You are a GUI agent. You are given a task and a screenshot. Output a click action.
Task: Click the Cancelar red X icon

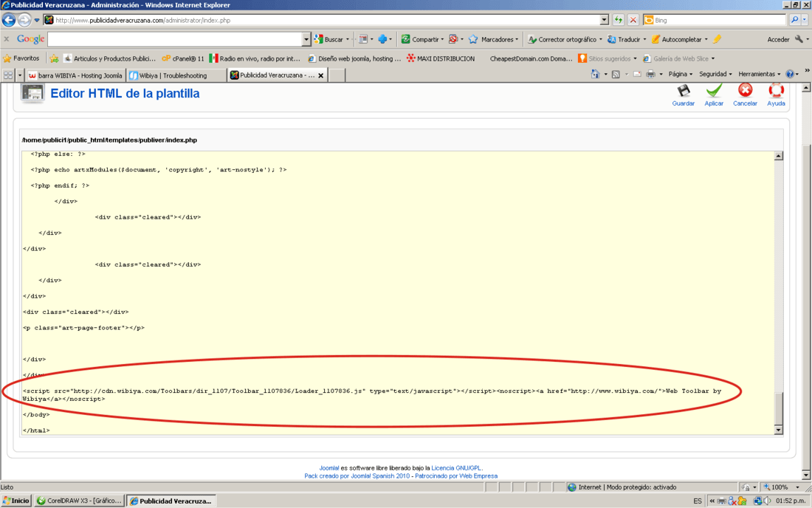746,91
